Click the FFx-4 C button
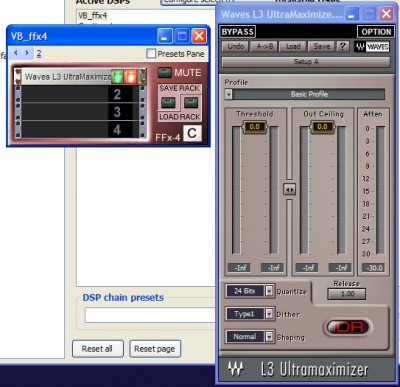The width and height of the screenshot is (400, 387). click(192, 134)
